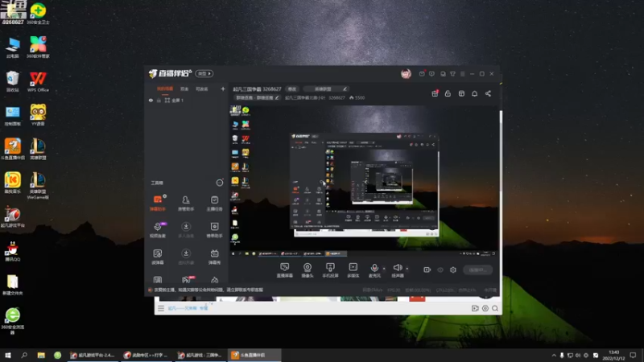Image resolution: width=644 pixels, height=362 pixels.
Task: Switch to the second scene tab
Action: (x=184, y=88)
